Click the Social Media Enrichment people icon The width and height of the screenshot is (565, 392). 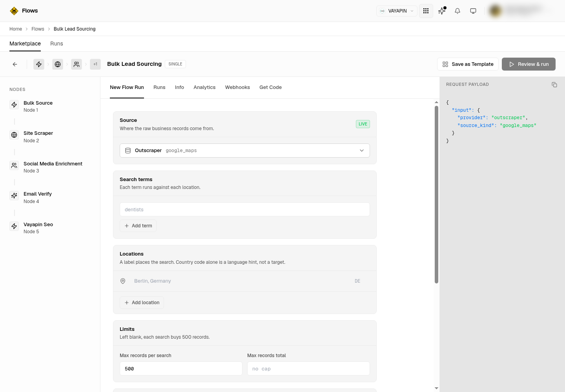click(14, 165)
